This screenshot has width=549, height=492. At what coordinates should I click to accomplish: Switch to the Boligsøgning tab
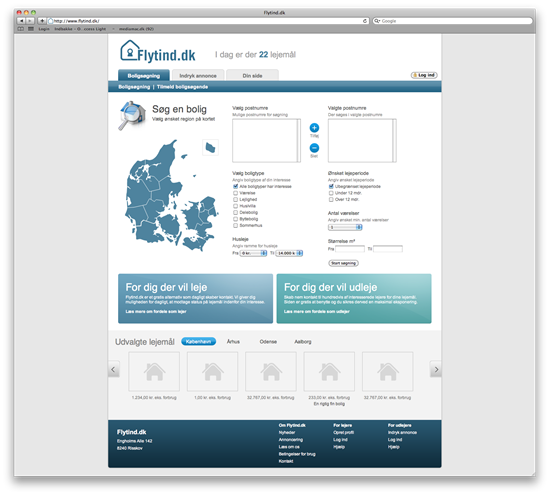[144, 75]
